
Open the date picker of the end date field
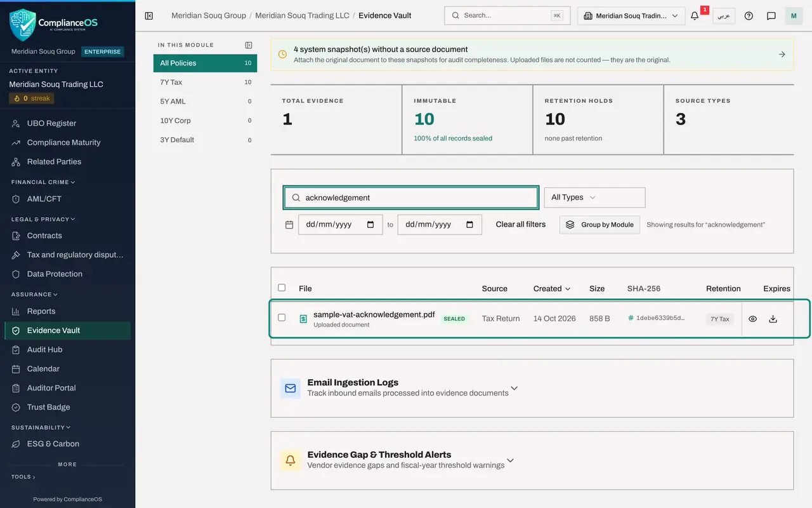pos(470,224)
